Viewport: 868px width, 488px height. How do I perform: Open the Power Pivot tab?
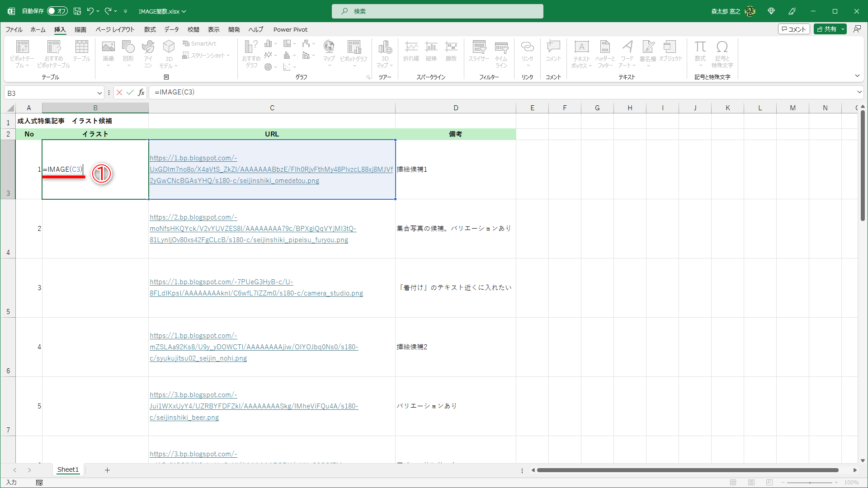pos(290,29)
